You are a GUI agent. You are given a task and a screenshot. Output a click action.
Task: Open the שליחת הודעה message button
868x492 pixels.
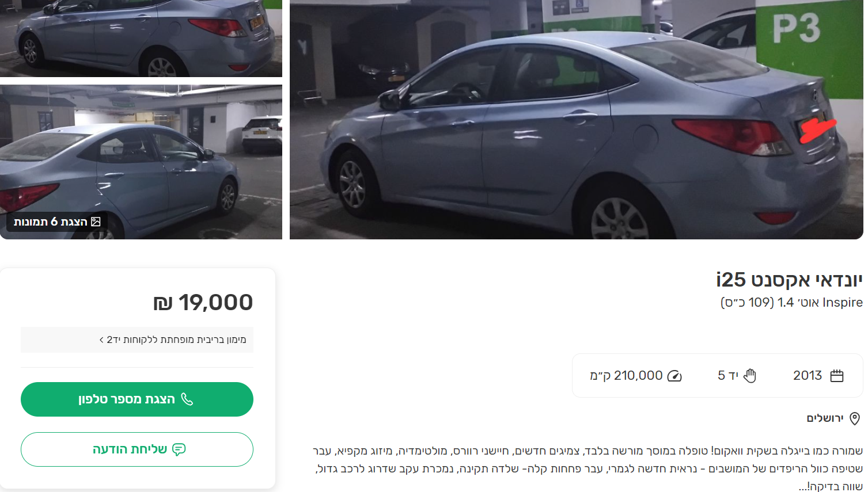coord(137,449)
